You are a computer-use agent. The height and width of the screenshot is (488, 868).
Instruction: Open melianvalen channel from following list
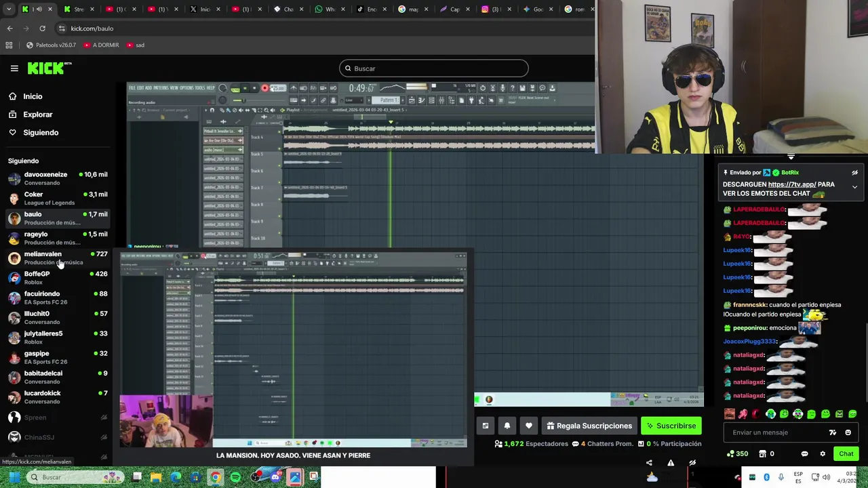point(58,258)
